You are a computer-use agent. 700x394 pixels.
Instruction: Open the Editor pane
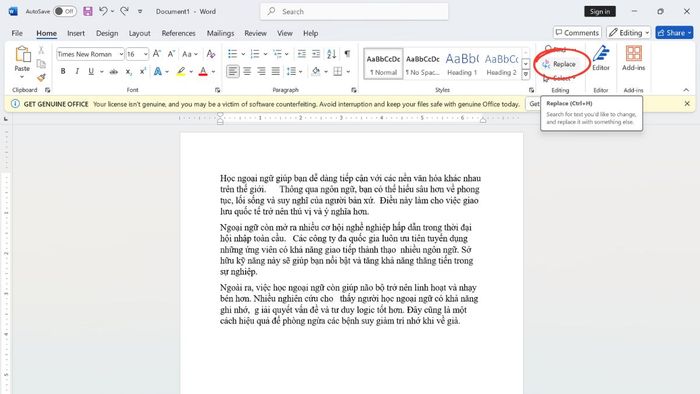click(600, 58)
